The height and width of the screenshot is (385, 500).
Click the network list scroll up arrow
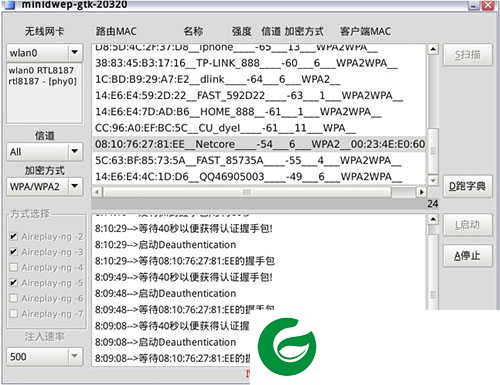433,49
